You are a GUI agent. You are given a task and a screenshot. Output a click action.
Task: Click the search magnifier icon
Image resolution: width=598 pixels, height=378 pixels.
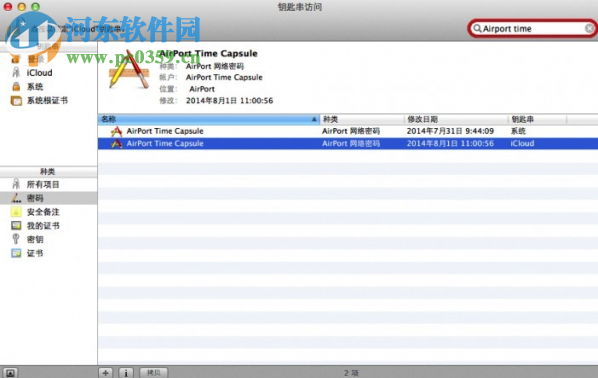pyautogui.click(x=477, y=29)
